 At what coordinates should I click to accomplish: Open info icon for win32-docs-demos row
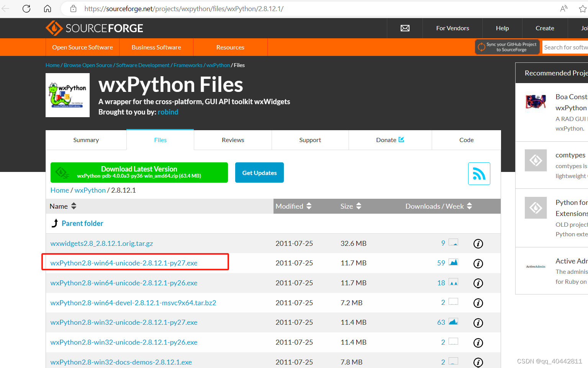[478, 362]
